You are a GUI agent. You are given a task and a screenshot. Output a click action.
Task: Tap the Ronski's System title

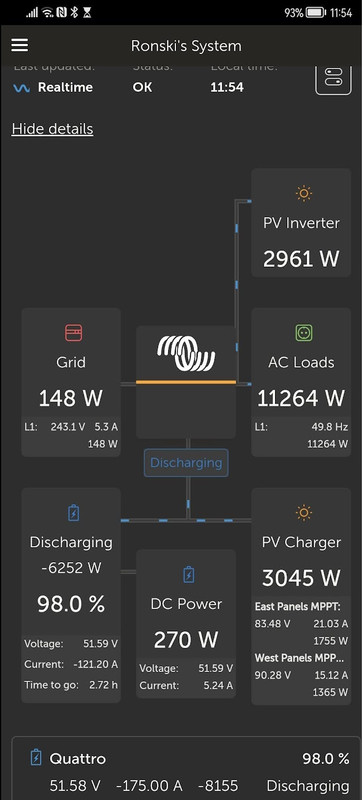point(186,45)
